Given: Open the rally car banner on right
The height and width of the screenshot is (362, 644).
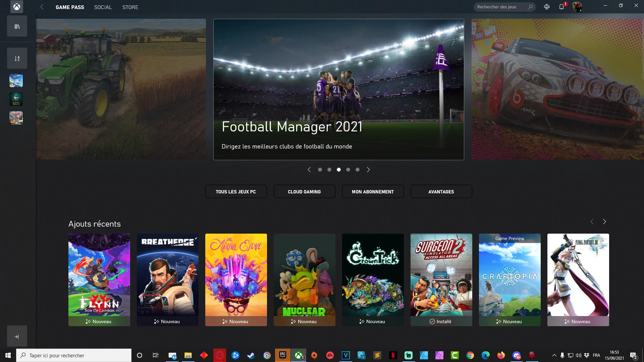Looking at the screenshot, I should click(x=557, y=89).
